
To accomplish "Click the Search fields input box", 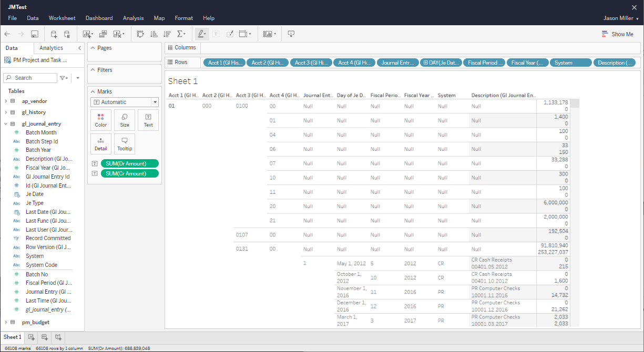I will click(30, 78).
